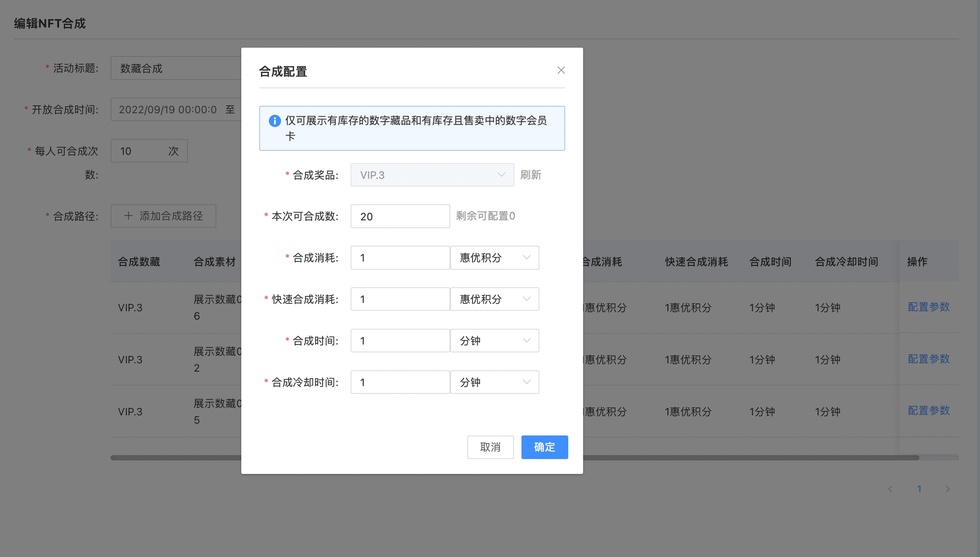Expand 快速合成消耗 unit dropdown 惠优积分

pos(494,299)
